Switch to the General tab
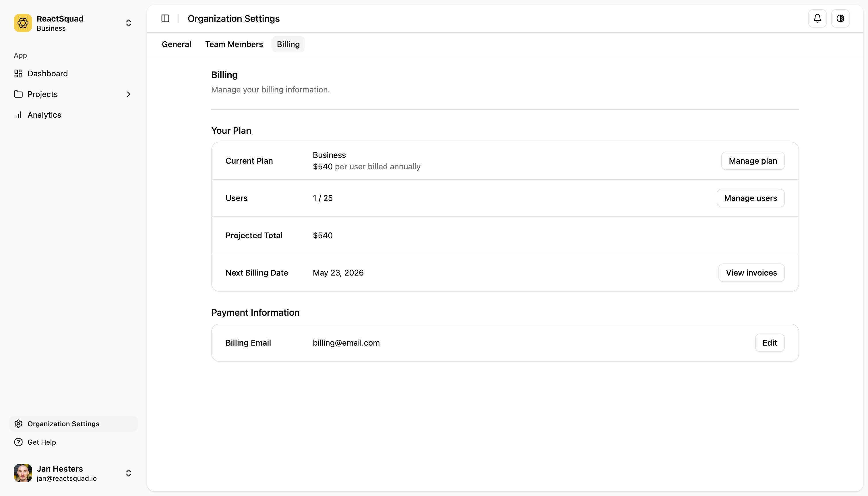 click(x=177, y=44)
